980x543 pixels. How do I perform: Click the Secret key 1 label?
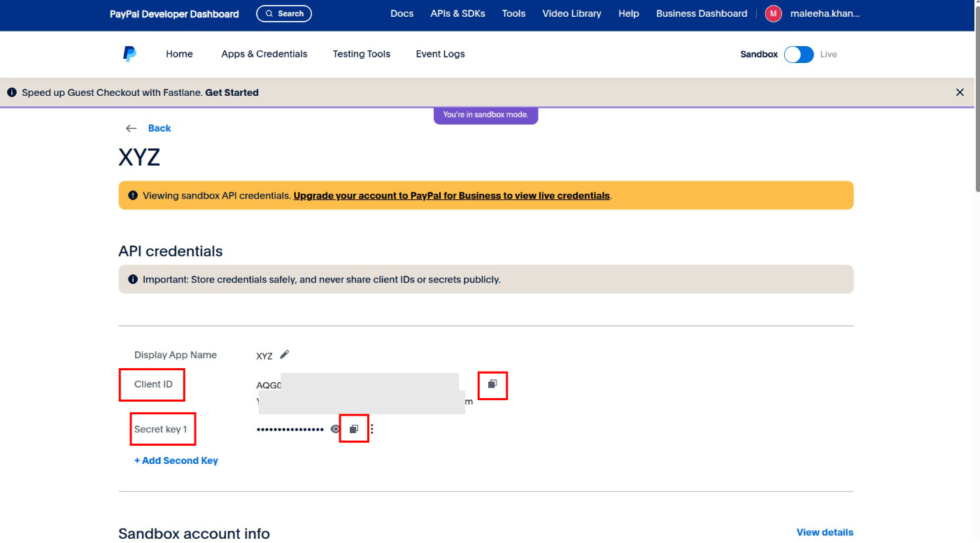click(161, 429)
